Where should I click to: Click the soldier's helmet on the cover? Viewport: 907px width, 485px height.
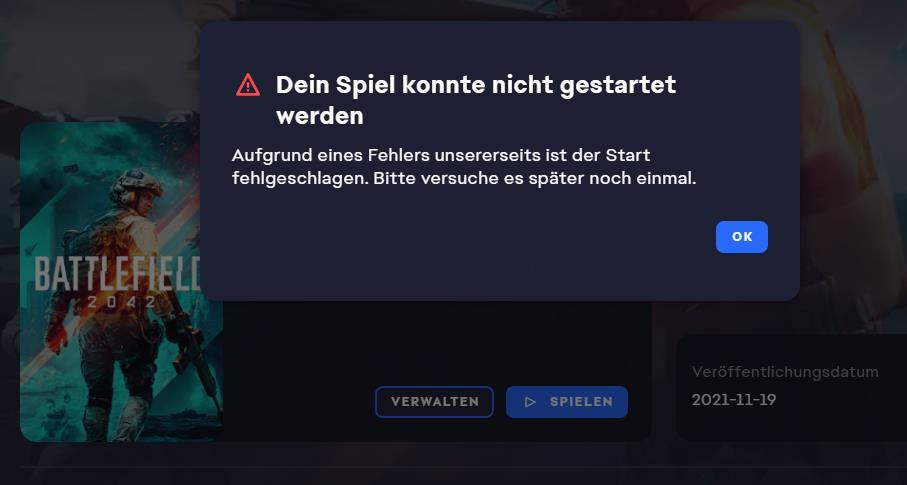point(135,184)
